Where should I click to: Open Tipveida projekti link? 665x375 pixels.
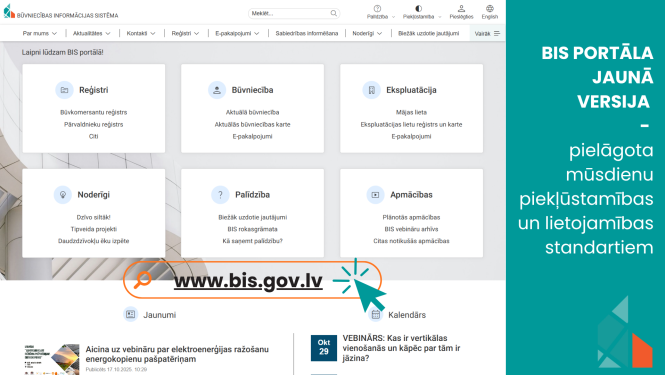(x=93, y=229)
